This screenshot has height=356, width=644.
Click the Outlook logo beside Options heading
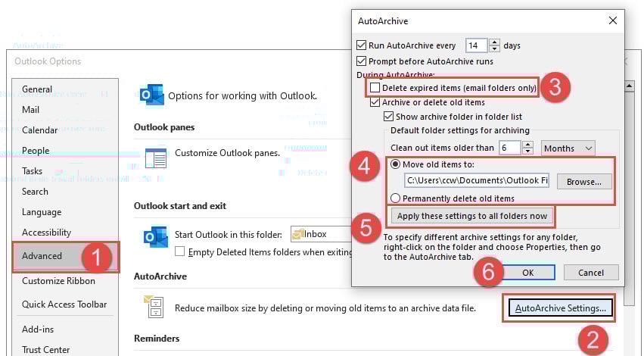[x=151, y=95]
